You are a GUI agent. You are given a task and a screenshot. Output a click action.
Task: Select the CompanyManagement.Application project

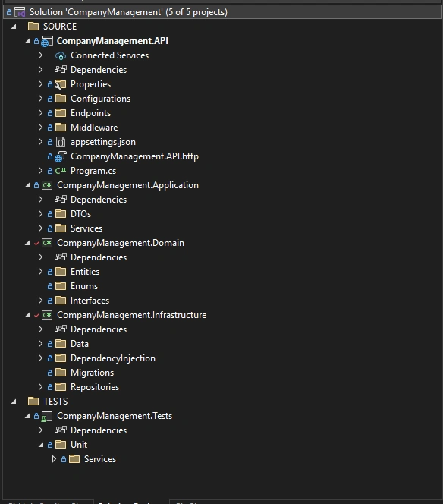coord(127,185)
